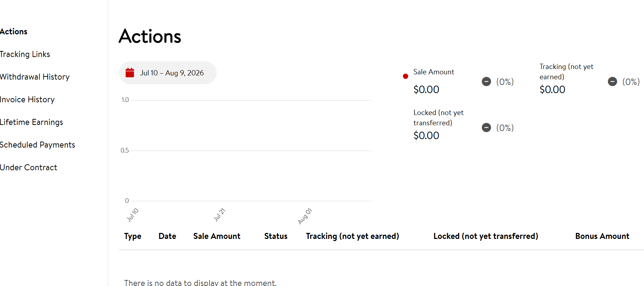View Lifetime Earnings page
This screenshot has width=644, height=286.
(32, 122)
